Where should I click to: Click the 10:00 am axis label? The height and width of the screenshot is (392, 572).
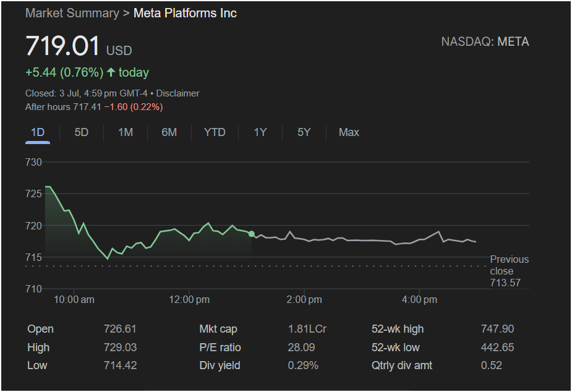click(74, 300)
